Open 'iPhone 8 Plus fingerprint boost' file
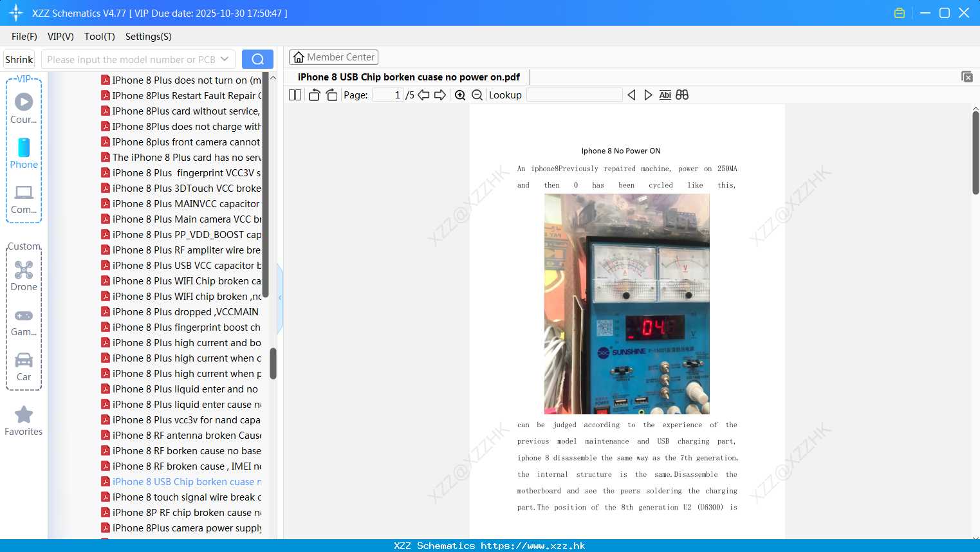The height and width of the screenshot is (552, 980). tap(181, 327)
